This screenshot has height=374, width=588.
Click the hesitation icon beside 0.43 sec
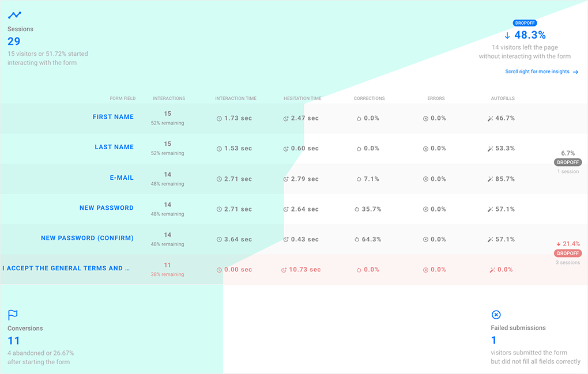[286, 240]
